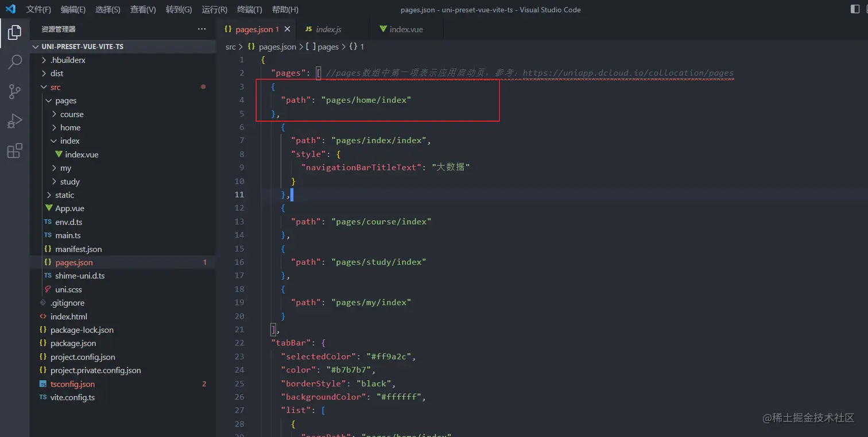Click the Vue icon beside App.vue
The width and height of the screenshot is (868, 437).
(49, 208)
